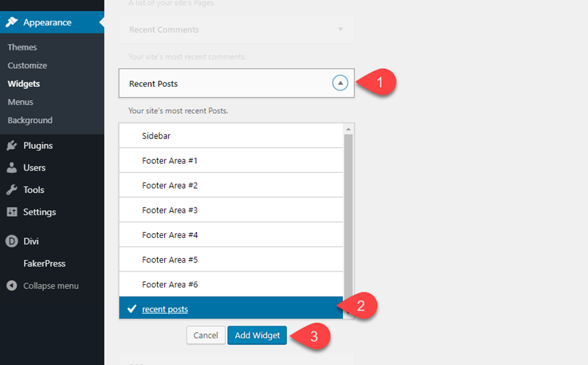This screenshot has height=365, width=588.
Task: Click the Tools wrench icon
Action: (x=11, y=190)
